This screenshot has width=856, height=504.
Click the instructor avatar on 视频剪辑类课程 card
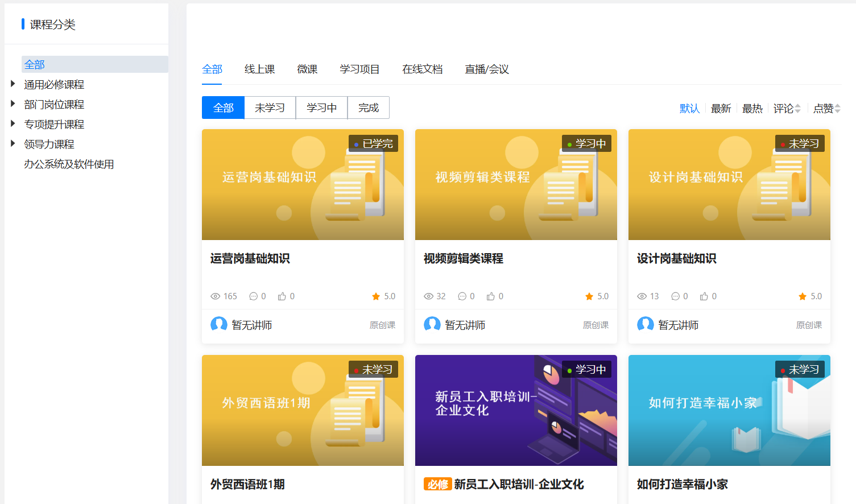[432, 324]
